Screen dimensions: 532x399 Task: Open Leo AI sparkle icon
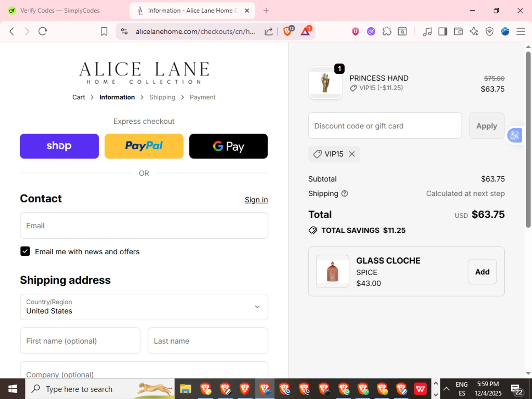tap(474, 32)
